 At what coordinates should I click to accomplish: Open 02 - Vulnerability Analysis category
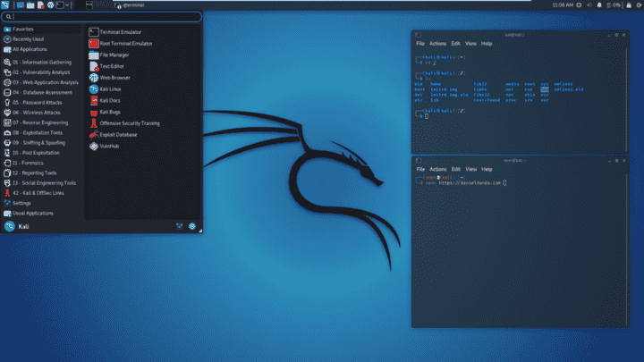pos(41,72)
